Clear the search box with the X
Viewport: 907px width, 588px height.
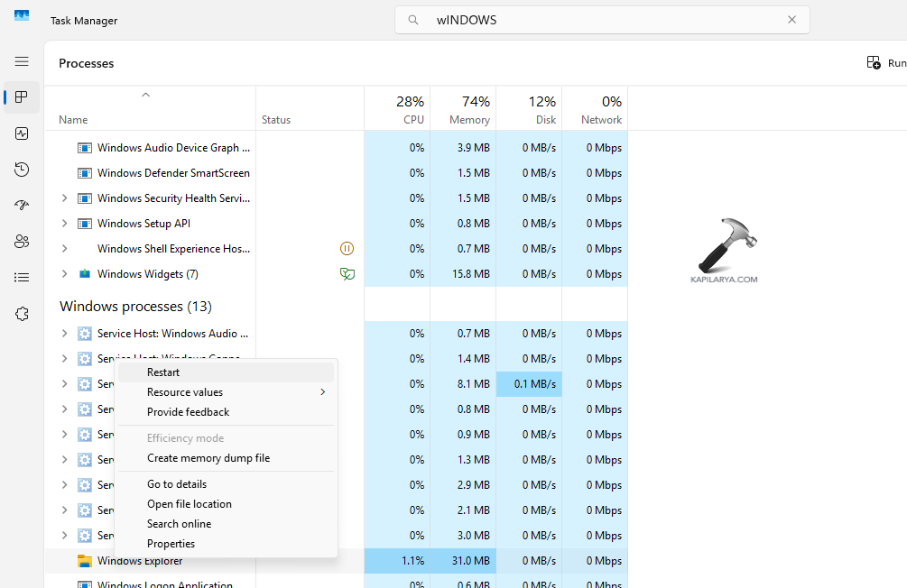click(x=791, y=20)
